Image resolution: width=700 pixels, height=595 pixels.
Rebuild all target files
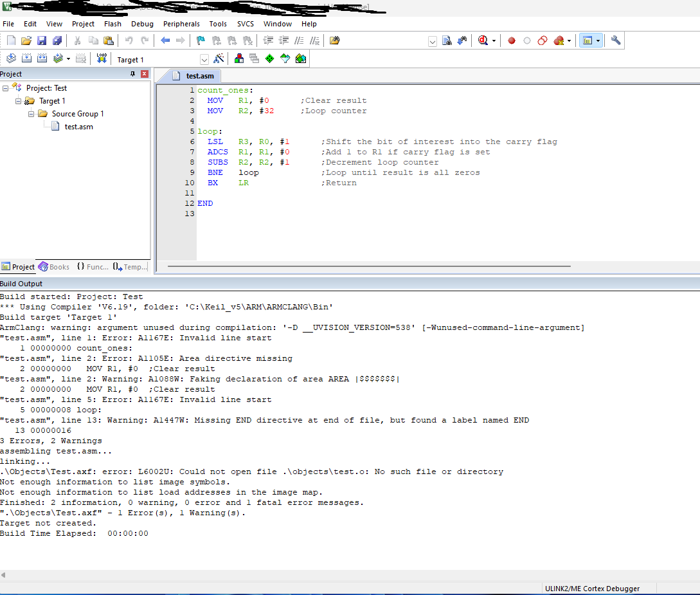(42, 58)
